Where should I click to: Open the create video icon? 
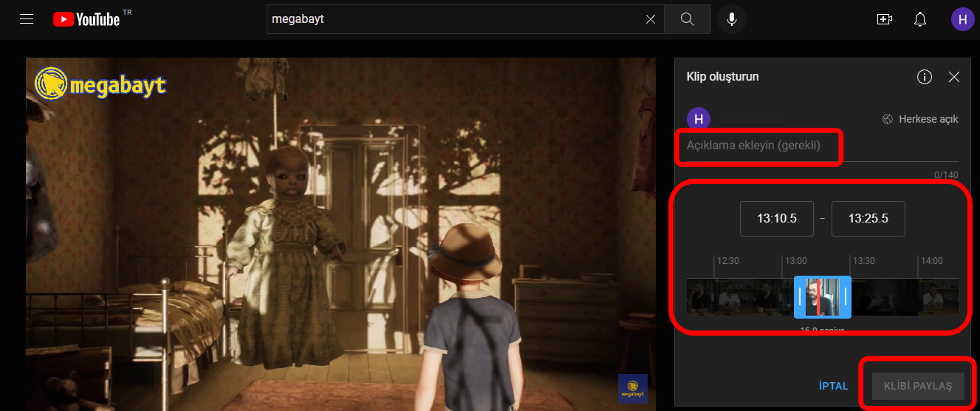884,19
